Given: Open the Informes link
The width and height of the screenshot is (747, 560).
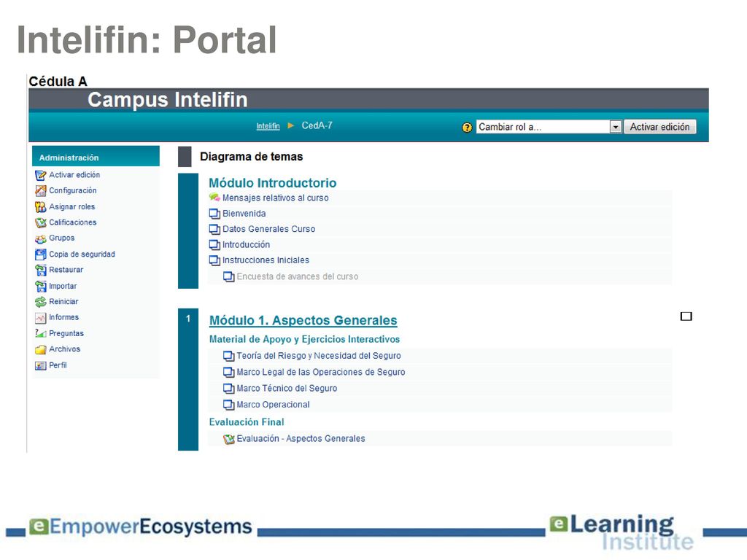Looking at the screenshot, I should point(64,317).
